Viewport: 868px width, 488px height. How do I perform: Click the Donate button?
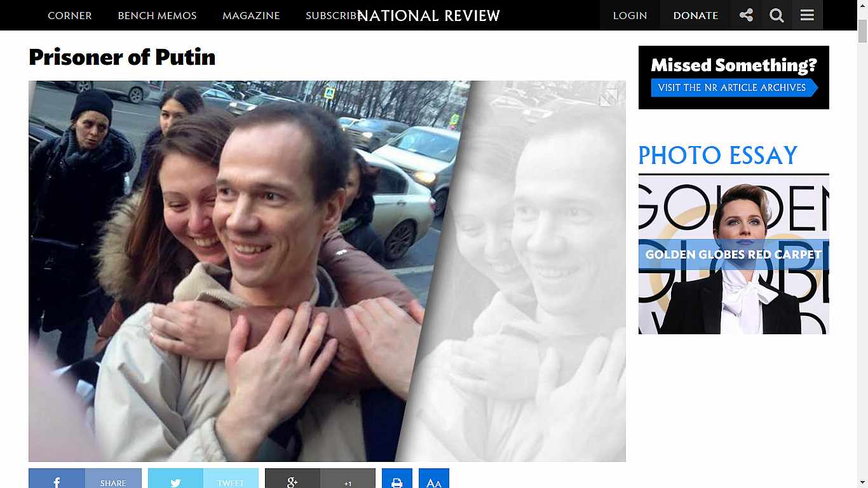(696, 15)
